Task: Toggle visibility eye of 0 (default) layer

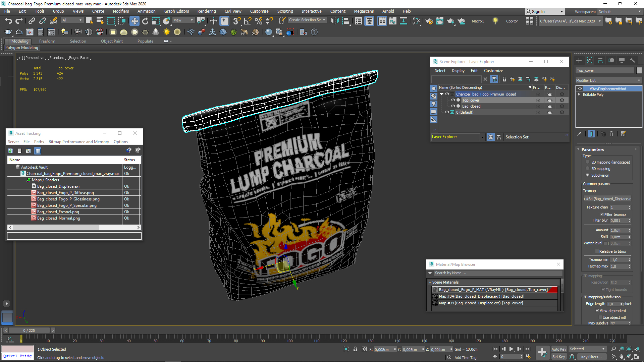Action: 447,112
